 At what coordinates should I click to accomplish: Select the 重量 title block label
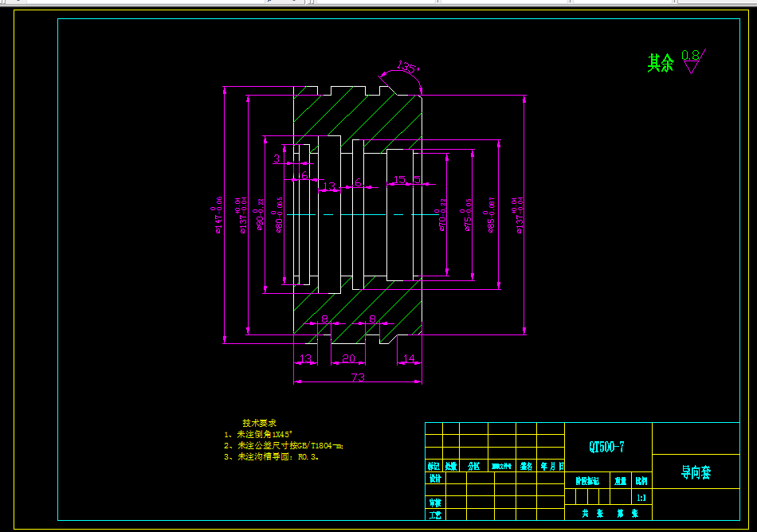coord(621,481)
